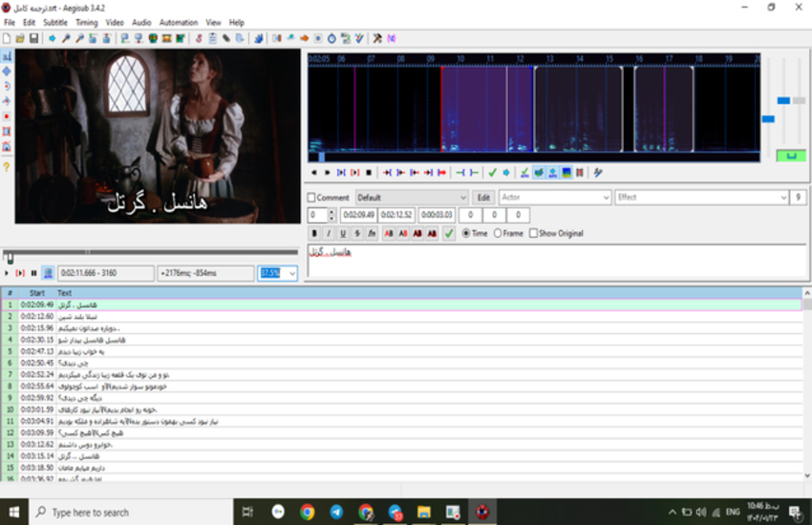The width and height of the screenshot is (812, 525).
Task: Select the Frame radio button
Action: [x=498, y=234]
